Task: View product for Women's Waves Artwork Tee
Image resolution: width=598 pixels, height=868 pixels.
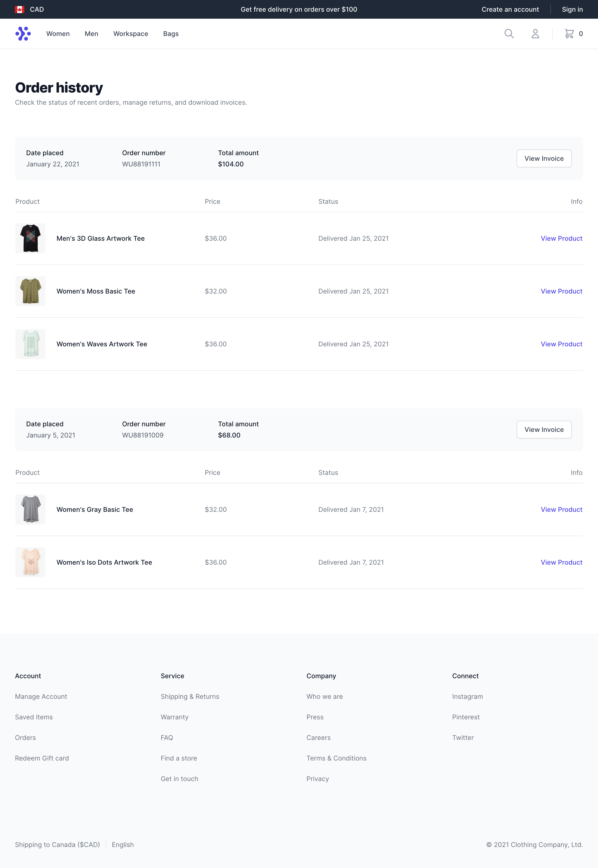Action: (561, 344)
